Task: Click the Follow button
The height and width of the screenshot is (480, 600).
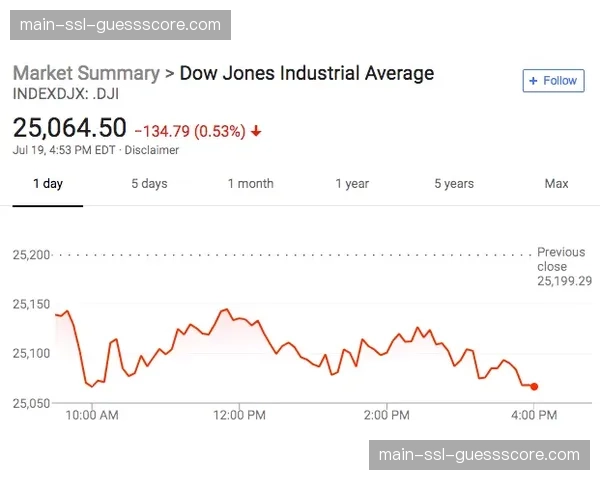Action: point(553,81)
